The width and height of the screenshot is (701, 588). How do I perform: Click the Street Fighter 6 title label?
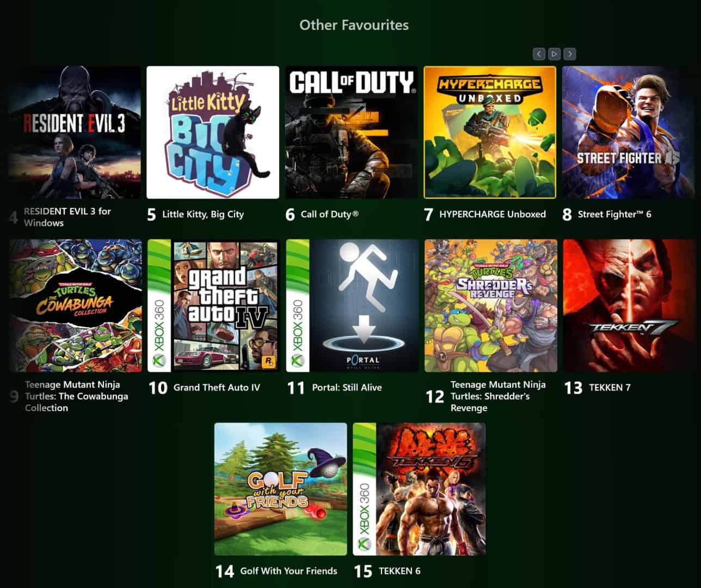[x=614, y=215]
